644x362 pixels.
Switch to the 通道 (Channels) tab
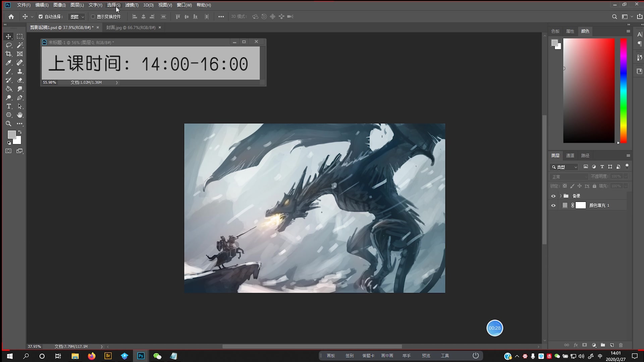coord(570,156)
